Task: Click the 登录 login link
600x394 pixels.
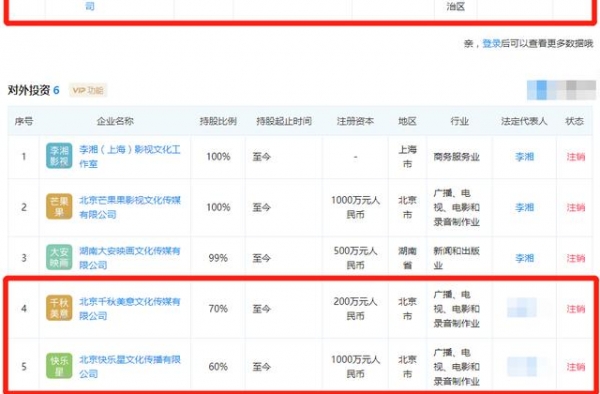Action: coord(491,44)
